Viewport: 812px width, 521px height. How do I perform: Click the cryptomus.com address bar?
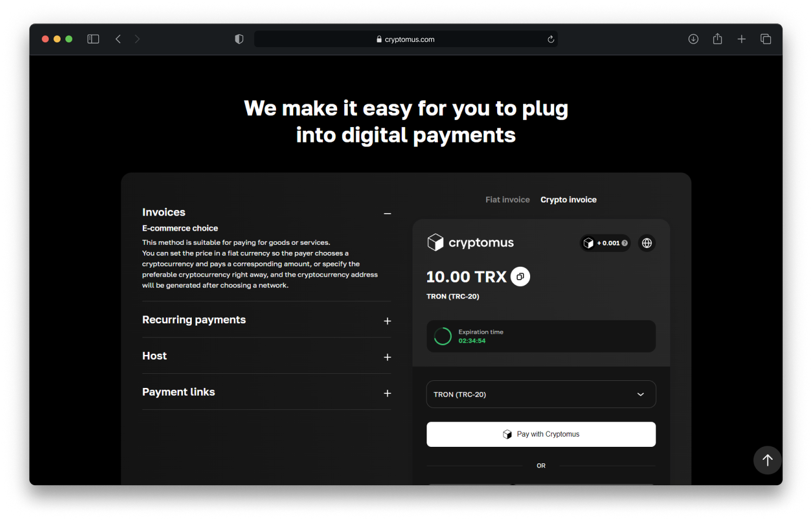click(406, 39)
